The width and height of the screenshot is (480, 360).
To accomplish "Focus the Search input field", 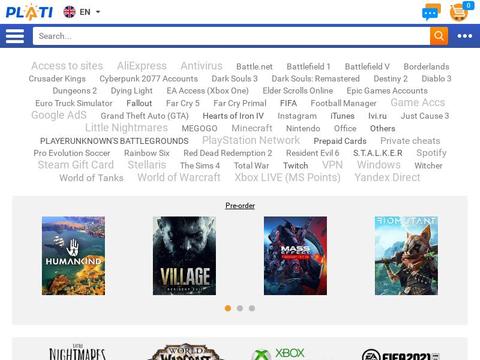I will [231, 36].
